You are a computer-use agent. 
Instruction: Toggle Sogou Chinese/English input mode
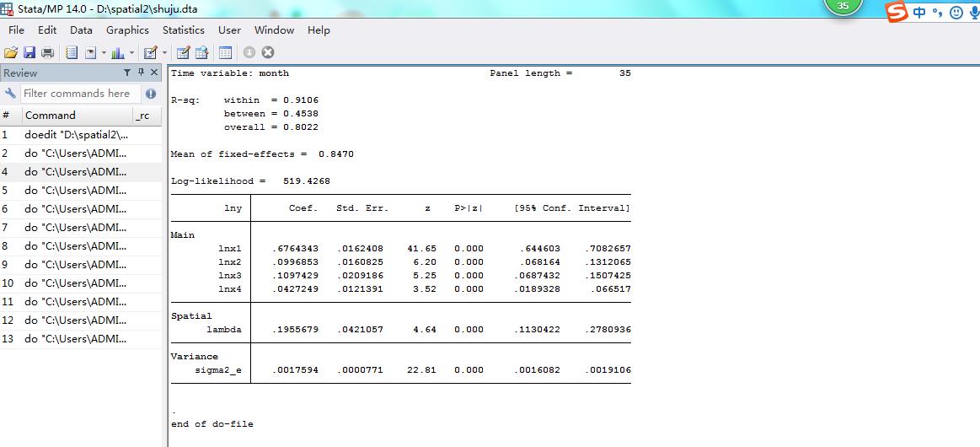click(919, 12)
